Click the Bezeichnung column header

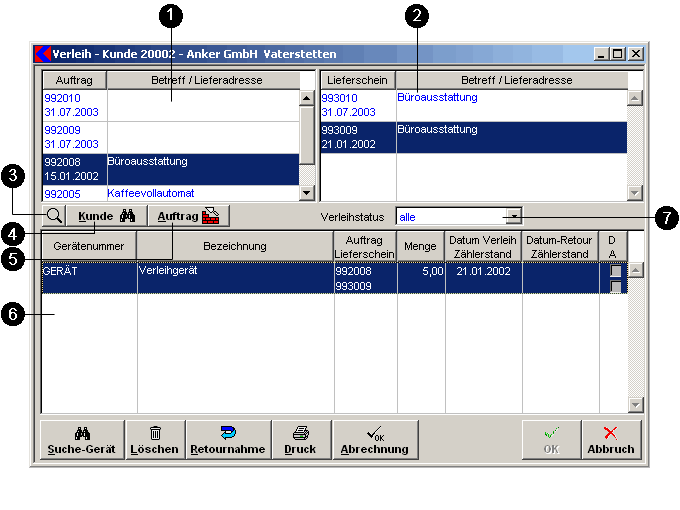pos(235,246)
